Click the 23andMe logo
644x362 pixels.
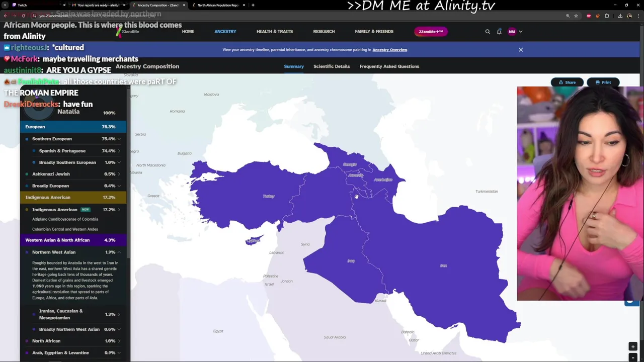(128, 32)
